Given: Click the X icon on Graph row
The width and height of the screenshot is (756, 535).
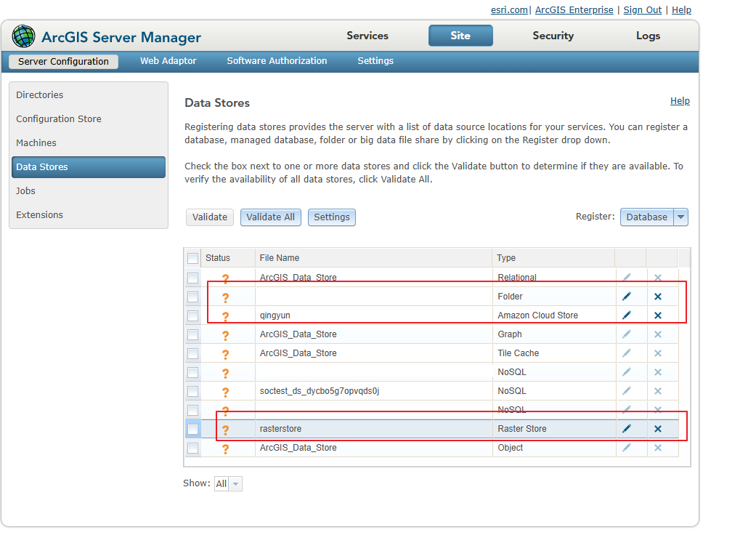Looking at the screenshot, I should [658, 334].
